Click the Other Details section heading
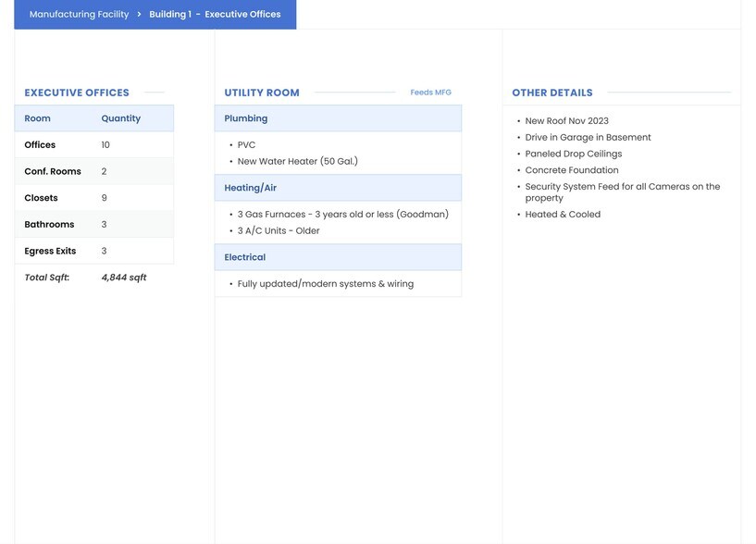 (x=552, y=93)
